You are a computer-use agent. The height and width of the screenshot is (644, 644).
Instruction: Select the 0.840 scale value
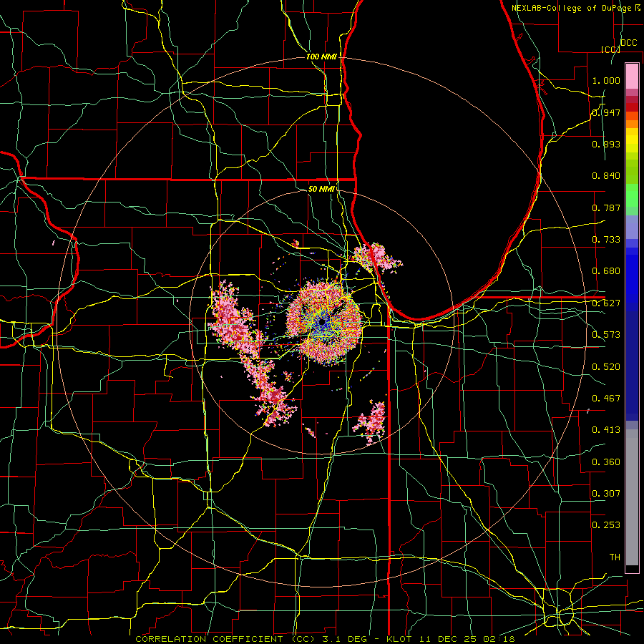606,176
